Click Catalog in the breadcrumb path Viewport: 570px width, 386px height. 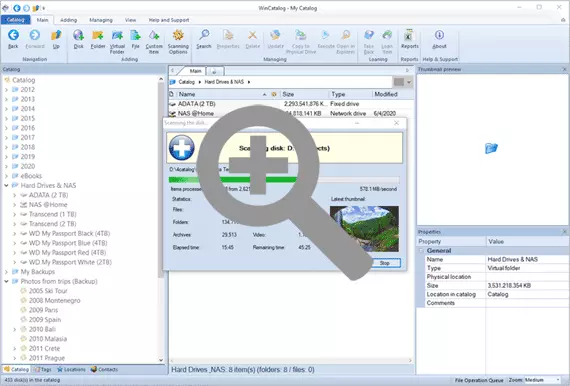186,82
